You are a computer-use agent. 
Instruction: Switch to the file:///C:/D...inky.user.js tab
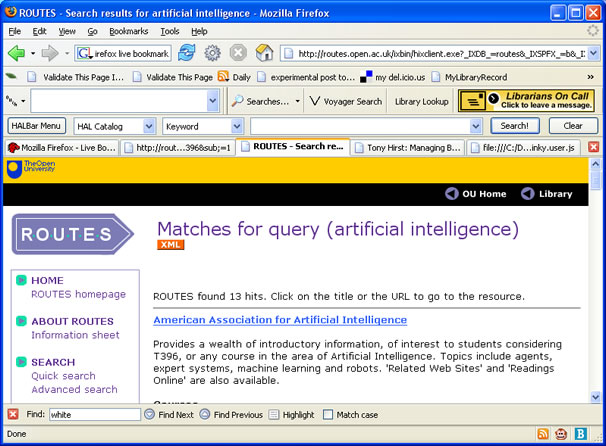[523, 147]
